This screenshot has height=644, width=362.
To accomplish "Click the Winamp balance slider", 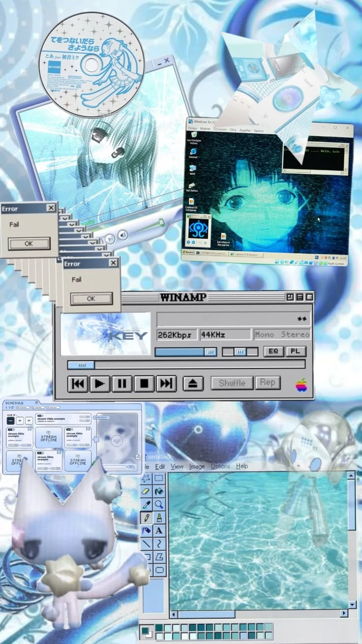I will [240, 352].
